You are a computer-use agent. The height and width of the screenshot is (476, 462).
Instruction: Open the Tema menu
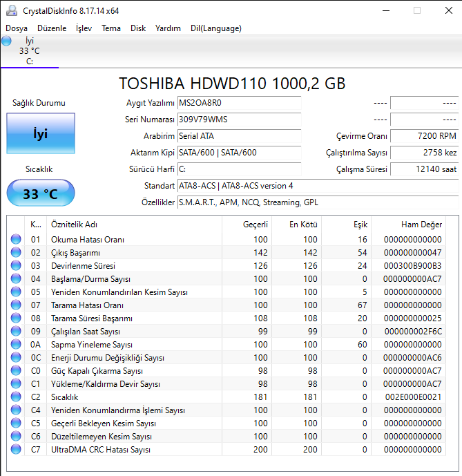click(x=111, y=28)
